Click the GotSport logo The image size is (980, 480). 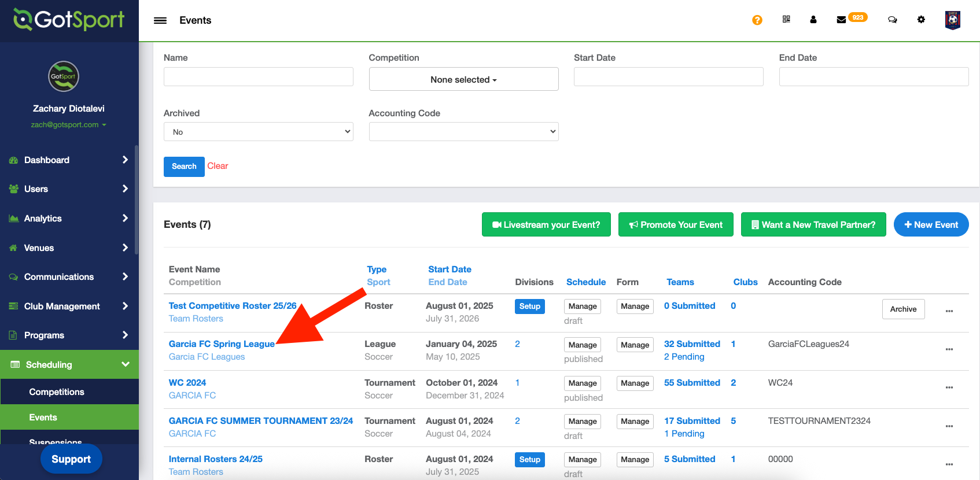pos(69,20)
